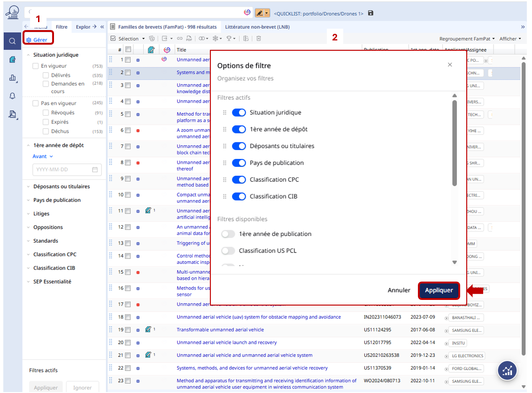Open the search icon in left sidebar

(12, 41)
